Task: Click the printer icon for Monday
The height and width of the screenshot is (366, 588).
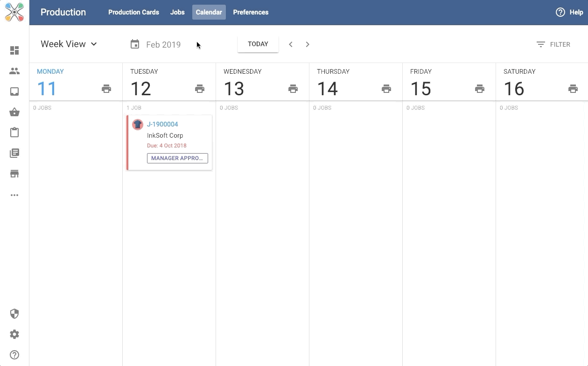Action: click(106, 88)
